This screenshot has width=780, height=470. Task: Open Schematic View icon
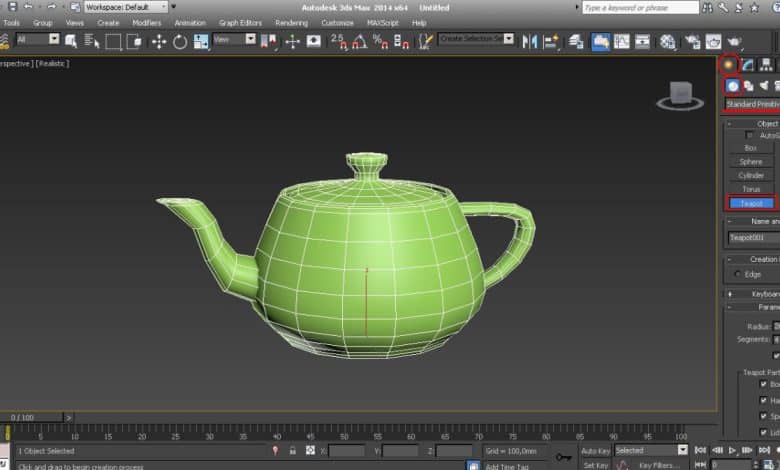(642, 41)
